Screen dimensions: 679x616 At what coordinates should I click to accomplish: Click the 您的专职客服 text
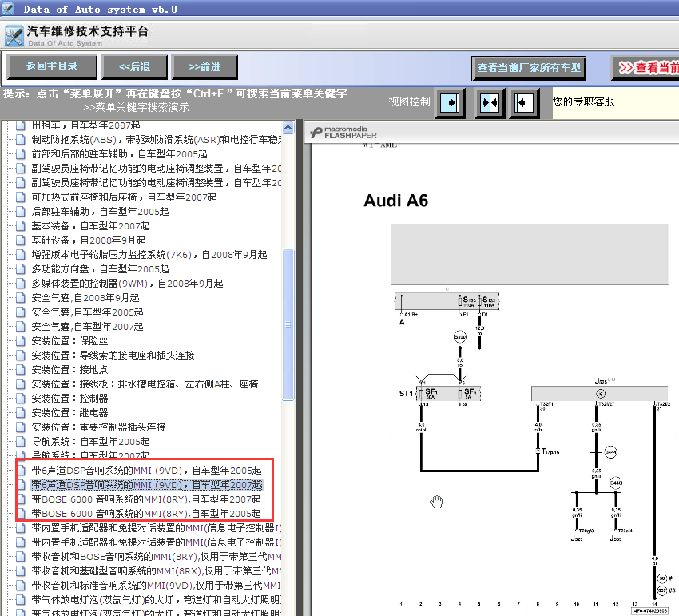click(x=583, y=101)
